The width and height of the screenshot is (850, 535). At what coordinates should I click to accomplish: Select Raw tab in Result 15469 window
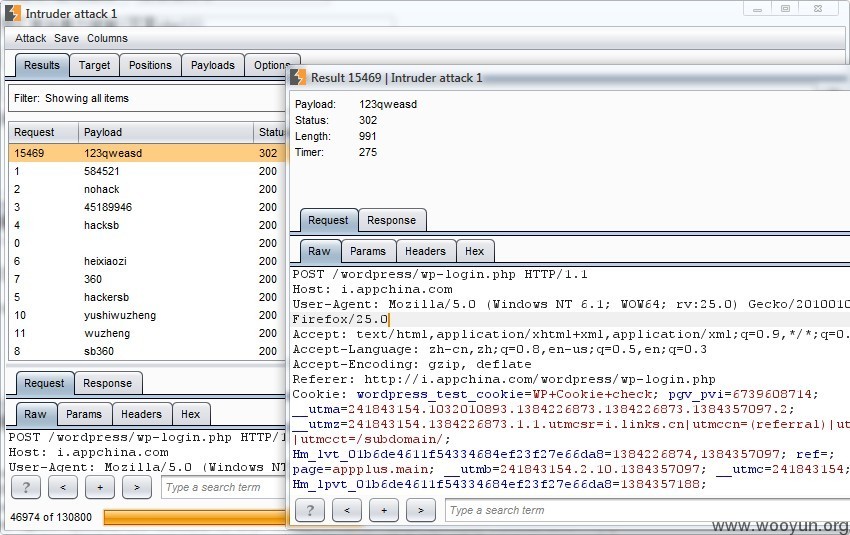[x=319, y=251]
